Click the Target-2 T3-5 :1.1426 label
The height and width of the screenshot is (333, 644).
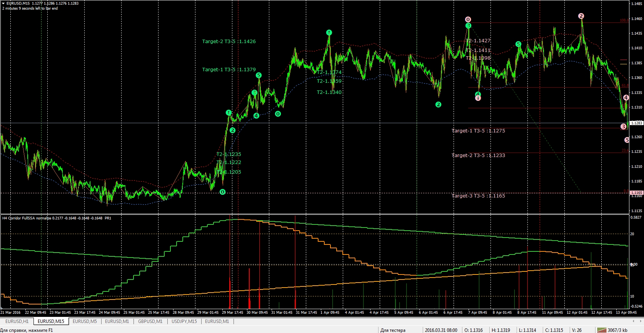(229, 41)
